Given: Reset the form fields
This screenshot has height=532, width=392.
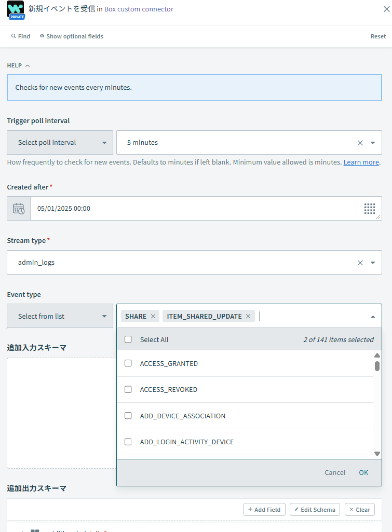Looking at the screenshot, I should (x=378, y=36).
